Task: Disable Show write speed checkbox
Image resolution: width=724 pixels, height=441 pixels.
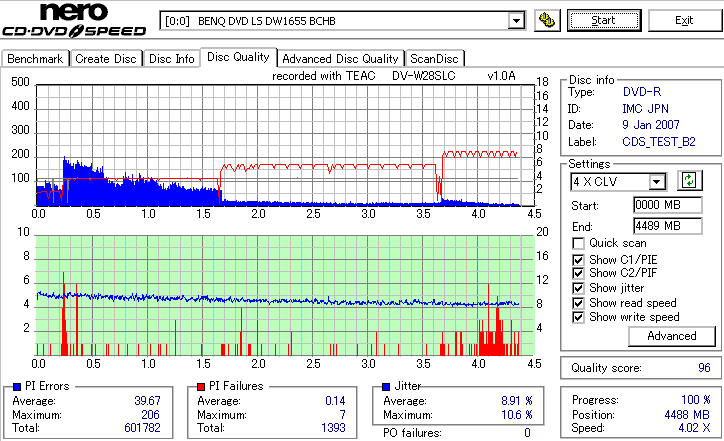Action: point(578,317)
